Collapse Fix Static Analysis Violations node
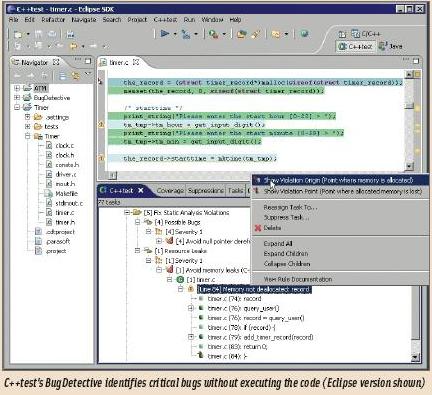Image resolution: width=432 pixels, height=395 pixels. (127, 212)
